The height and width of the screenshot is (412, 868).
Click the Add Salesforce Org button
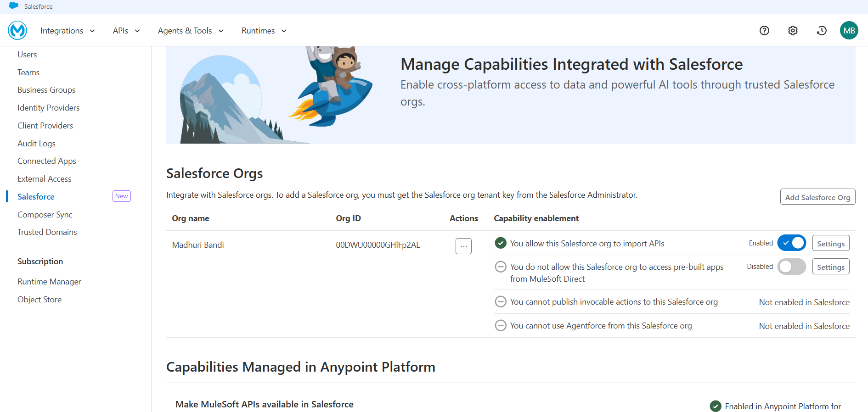tap(817, 197)
